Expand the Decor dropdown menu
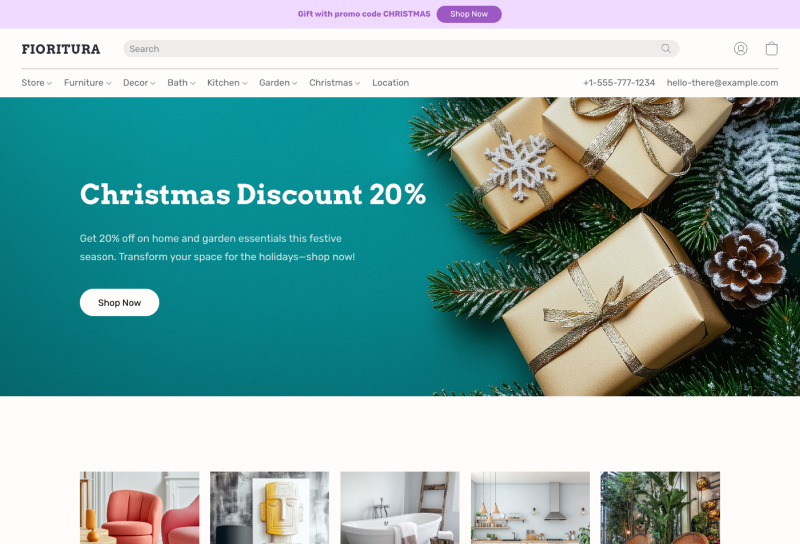 139,83
